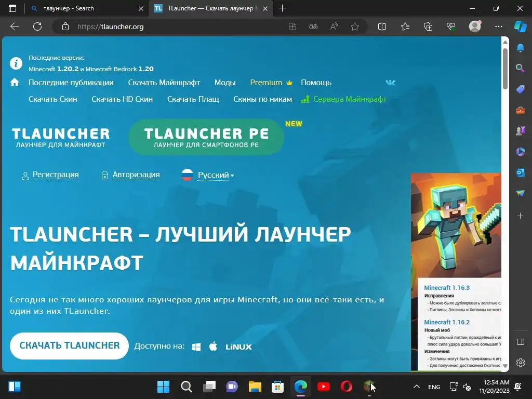Click the Apple platform icon
Screen dimensions: 532x399
[x=213, y=347]
